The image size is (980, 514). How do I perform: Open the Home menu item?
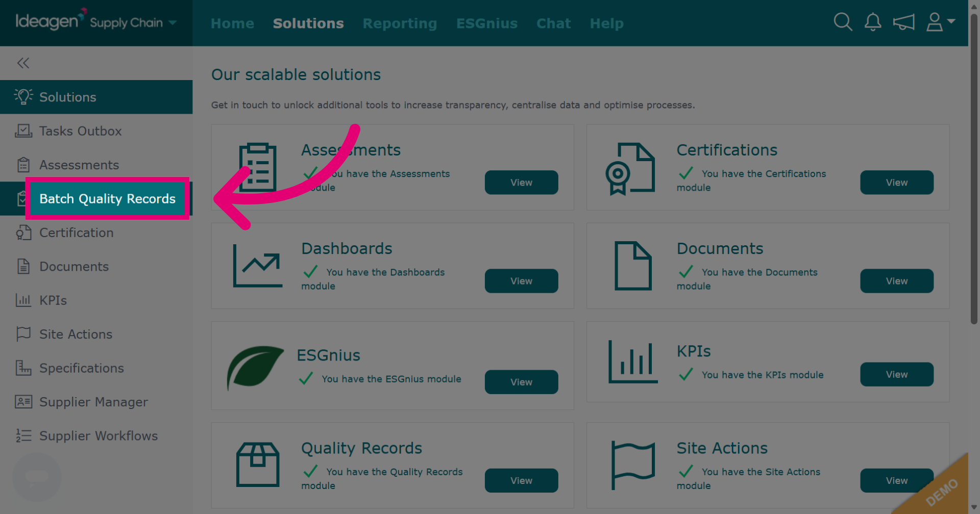232,23
